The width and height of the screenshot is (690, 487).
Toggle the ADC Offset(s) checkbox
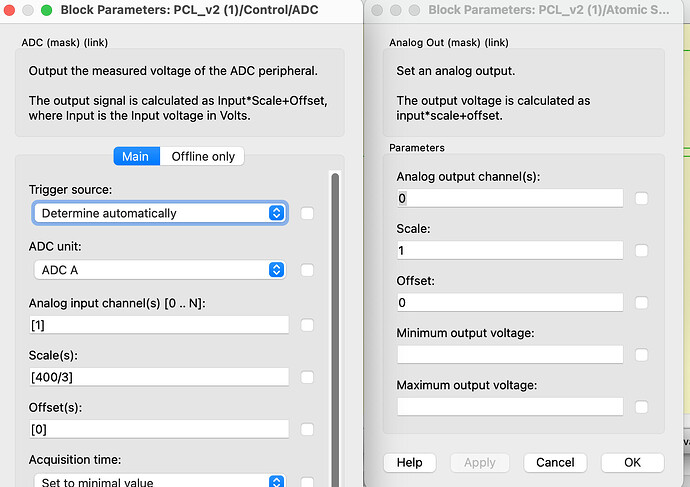307,429
